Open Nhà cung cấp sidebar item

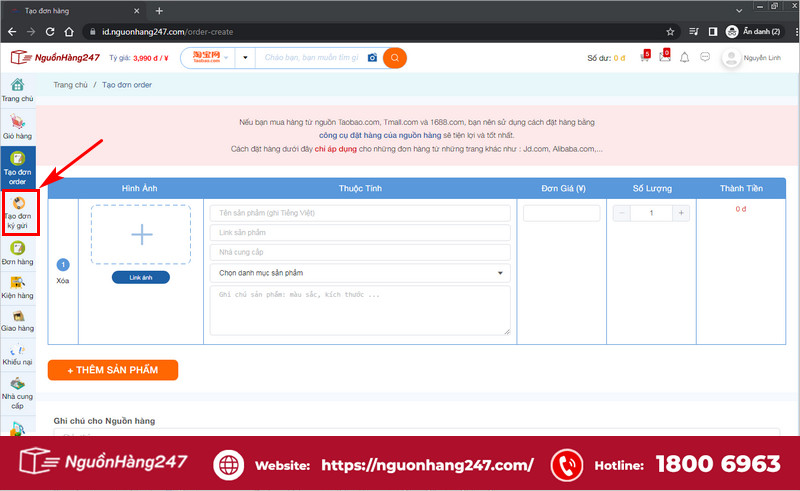coord(17,393)
